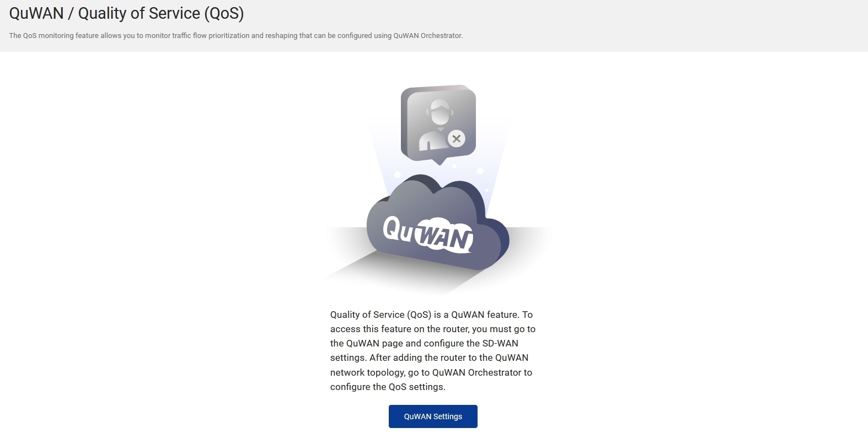
Task: Click the speech bubble tail below the avatar
Action: pos(439,161)
